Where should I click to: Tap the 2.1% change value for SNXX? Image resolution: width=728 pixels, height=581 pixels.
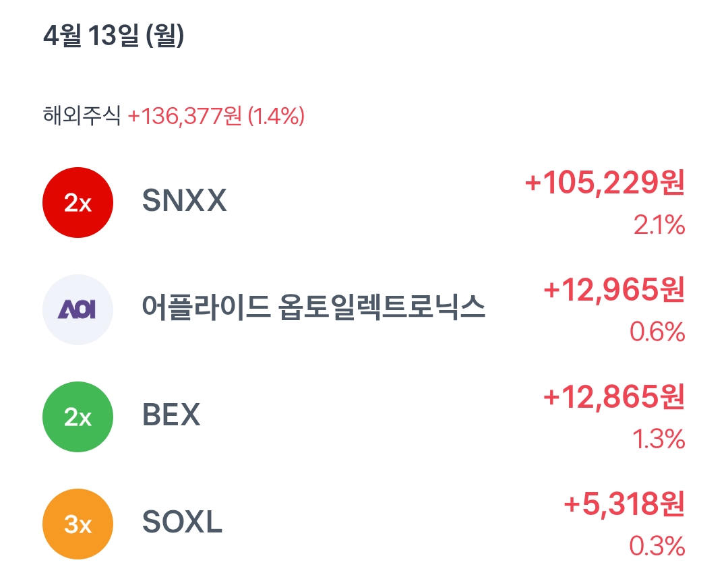point(664,228)
